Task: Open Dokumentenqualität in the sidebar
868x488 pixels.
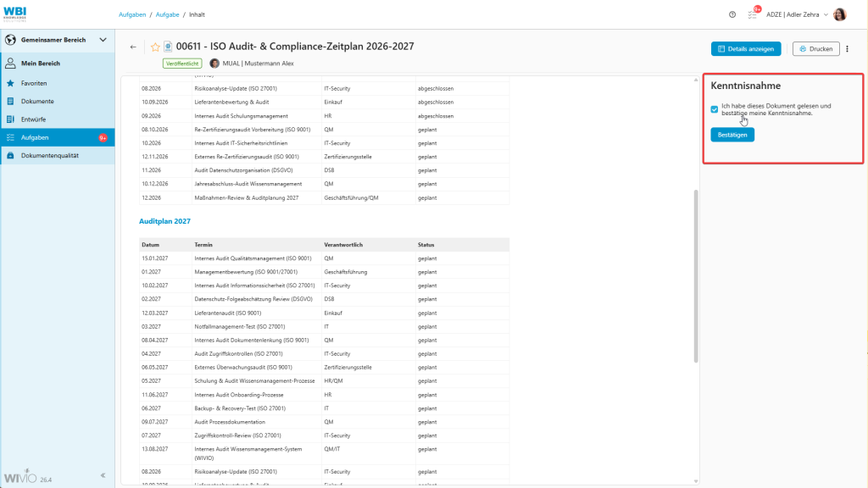Action: tap(58, 156)
